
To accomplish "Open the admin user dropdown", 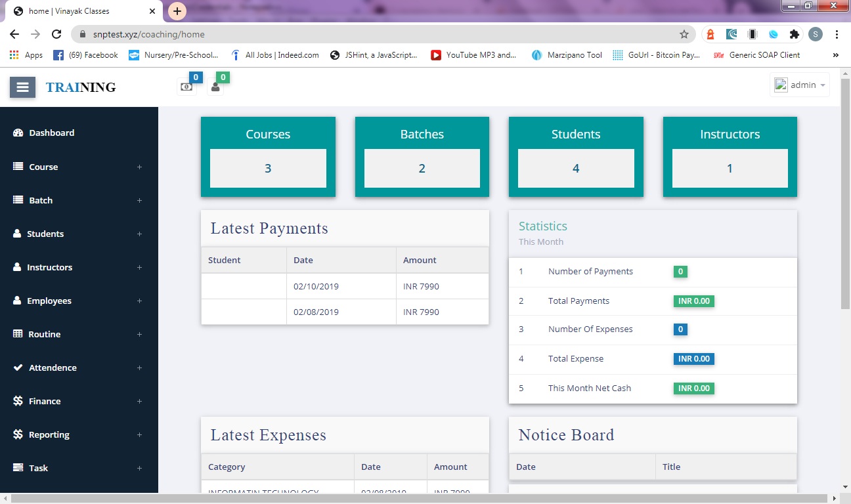I will tap(800, 85).
